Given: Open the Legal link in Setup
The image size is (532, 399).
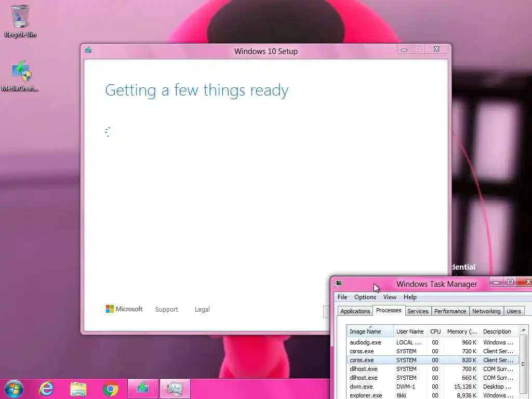Looking at the screenshot, I should (202, 310).
